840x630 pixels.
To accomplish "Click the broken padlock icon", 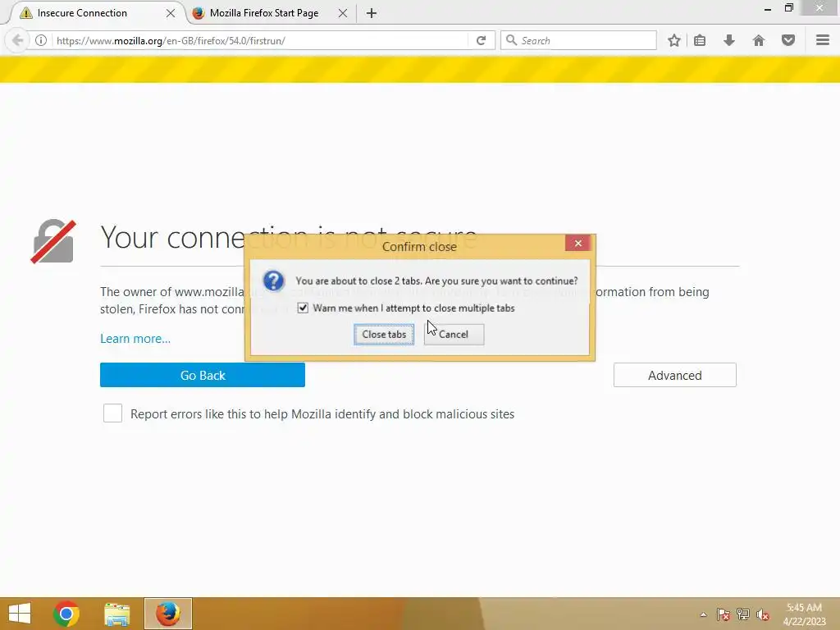I will 53,241.
